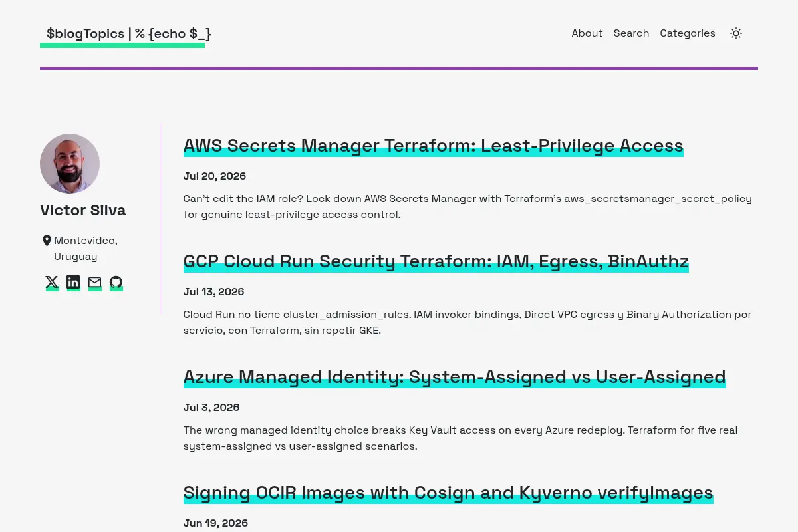The image size is (798, 532).
Task: Open the Search page
Action: pyautogui.click(x=631, y=33)
